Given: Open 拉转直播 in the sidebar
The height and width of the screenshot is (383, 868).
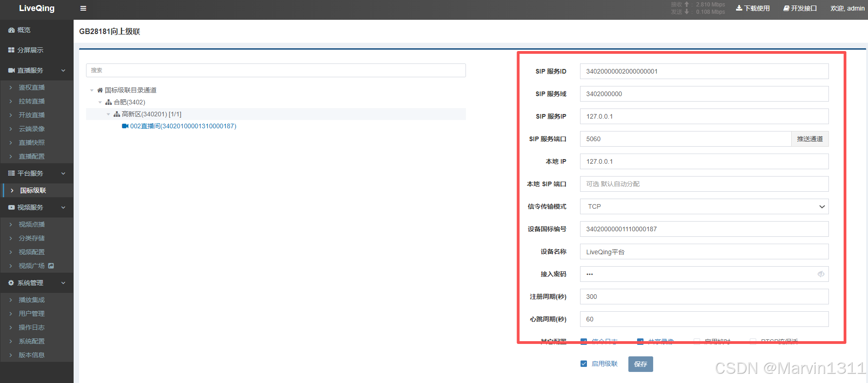Looking at the screenshot, I should point(32,101).
